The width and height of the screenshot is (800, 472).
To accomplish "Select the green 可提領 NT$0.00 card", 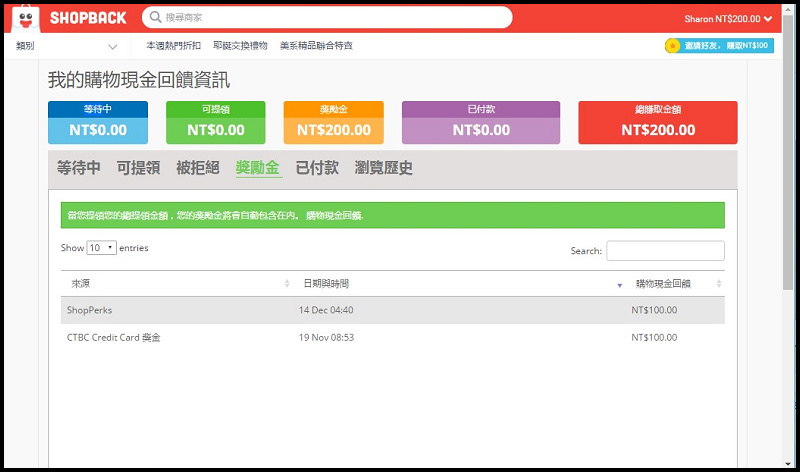I will coord(216,122).
